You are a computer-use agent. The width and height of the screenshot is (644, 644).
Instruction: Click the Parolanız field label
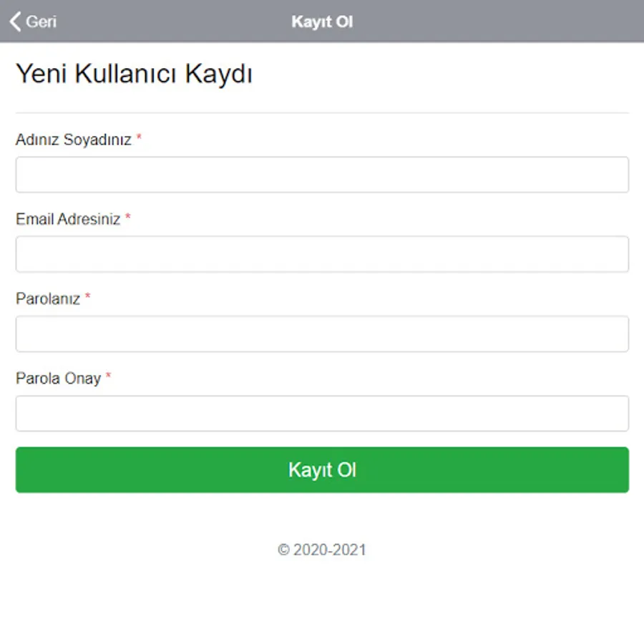tap(48, 299)
